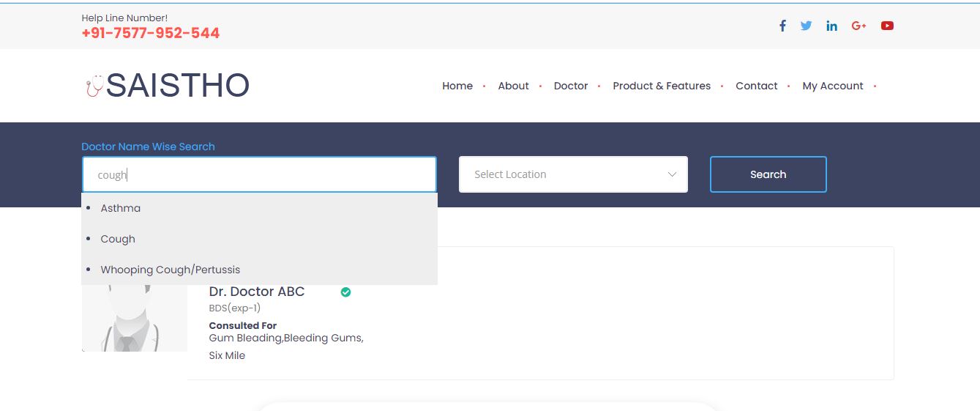Click the green verified badge icon
The height and width of the screenshot is (411, 980).
click(345, 292)
